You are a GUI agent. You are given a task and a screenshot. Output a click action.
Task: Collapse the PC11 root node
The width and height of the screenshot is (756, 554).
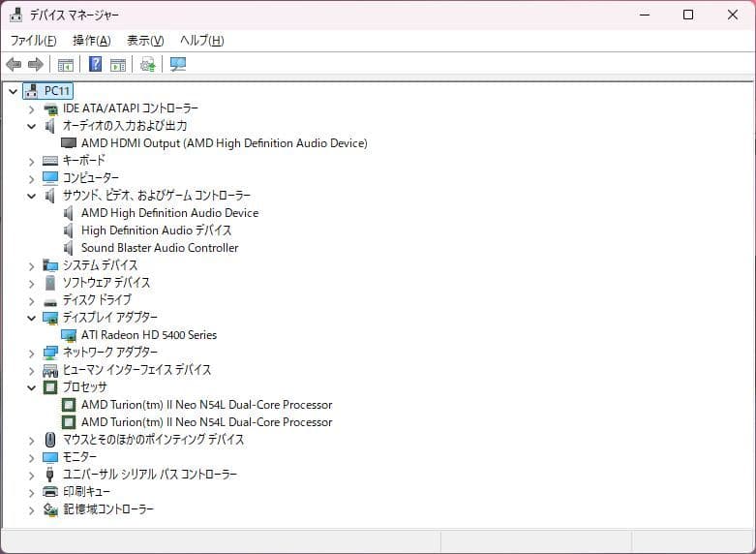pyautogui.click(x=13, y=91)
